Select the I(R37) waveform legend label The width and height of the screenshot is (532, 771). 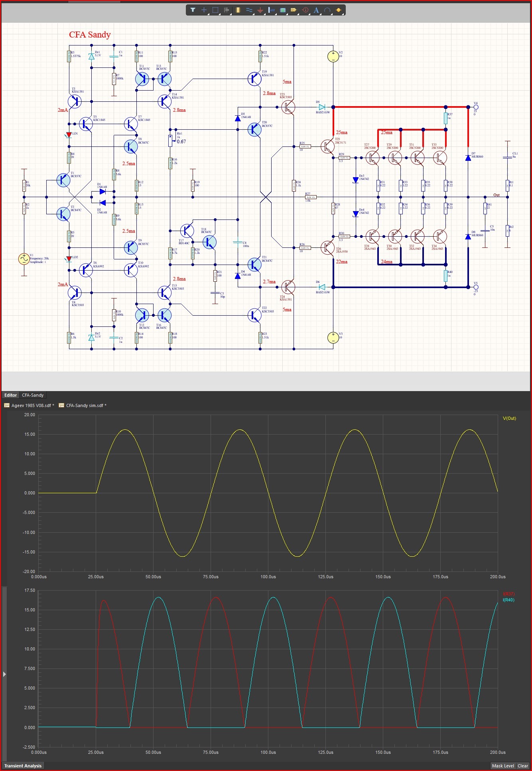(x=509, y=594)
